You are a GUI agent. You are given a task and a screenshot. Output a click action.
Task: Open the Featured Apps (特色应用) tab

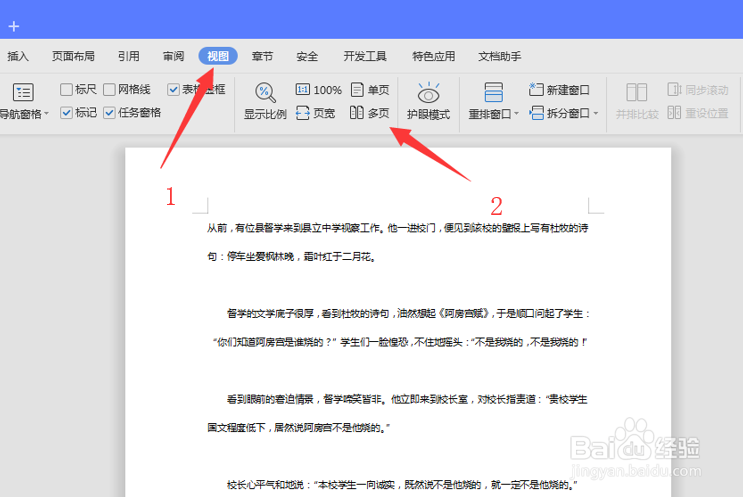434,56
